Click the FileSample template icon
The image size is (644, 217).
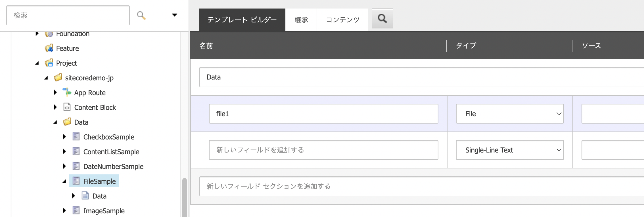[76, 181]
